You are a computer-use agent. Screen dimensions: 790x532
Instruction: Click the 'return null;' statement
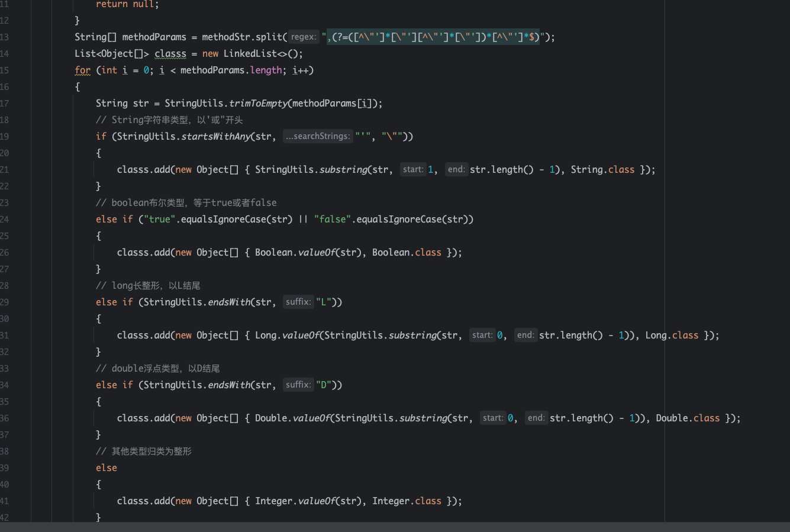point(127,4)
